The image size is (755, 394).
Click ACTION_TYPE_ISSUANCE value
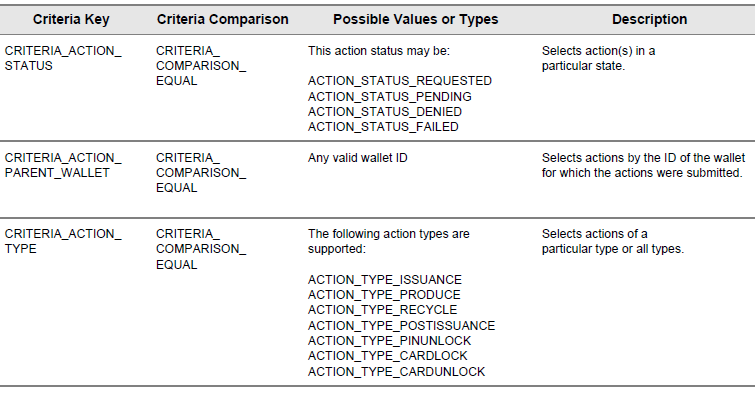[385, 280]
